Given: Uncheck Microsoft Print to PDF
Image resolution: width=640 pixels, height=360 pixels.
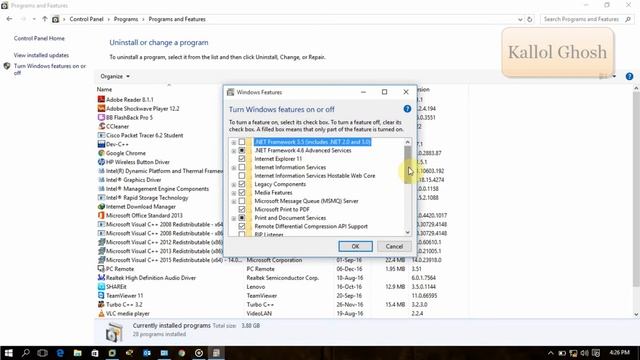Looking at the screenshot, I should pos(242,209).
